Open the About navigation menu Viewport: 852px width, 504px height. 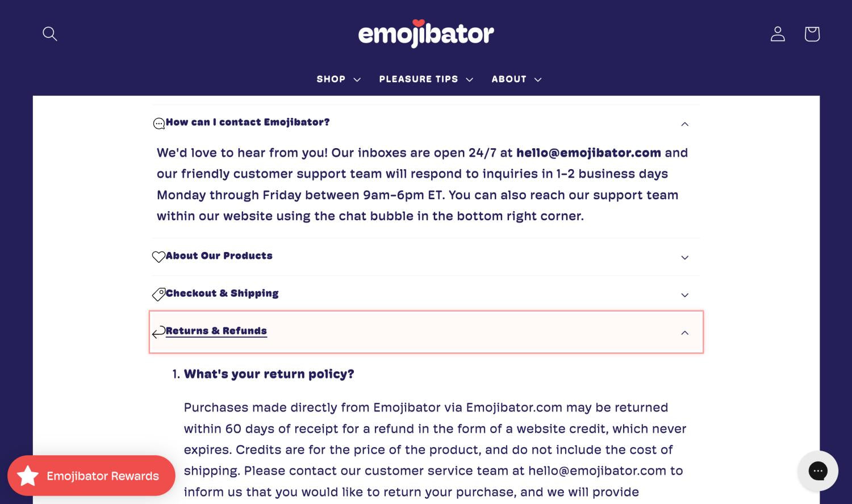[516, 79]
